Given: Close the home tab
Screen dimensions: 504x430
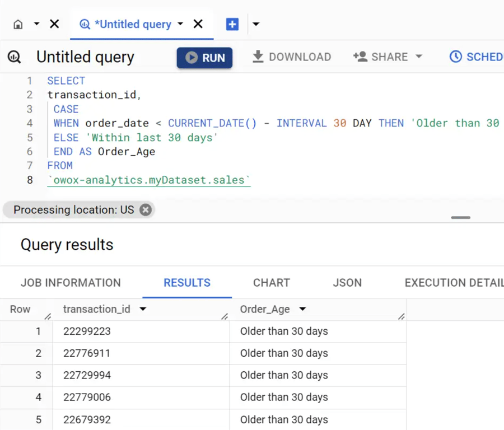Looking at the screenshot, I should tap(55, 24).
